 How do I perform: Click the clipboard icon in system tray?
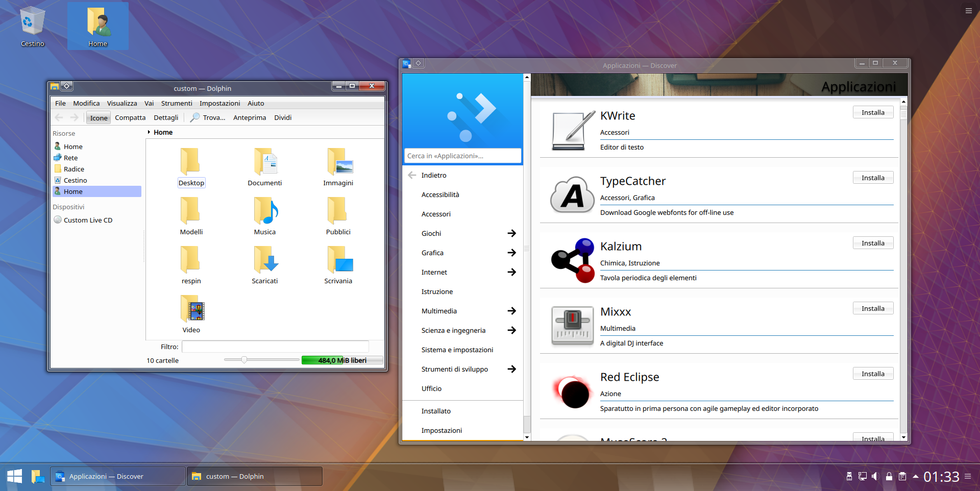tap(902, 476)
